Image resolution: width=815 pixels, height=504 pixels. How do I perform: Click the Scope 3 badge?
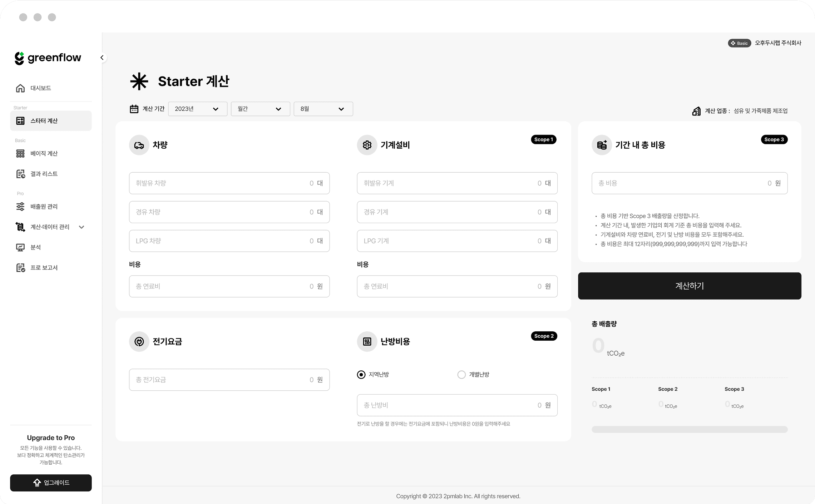tap(774, 139)
